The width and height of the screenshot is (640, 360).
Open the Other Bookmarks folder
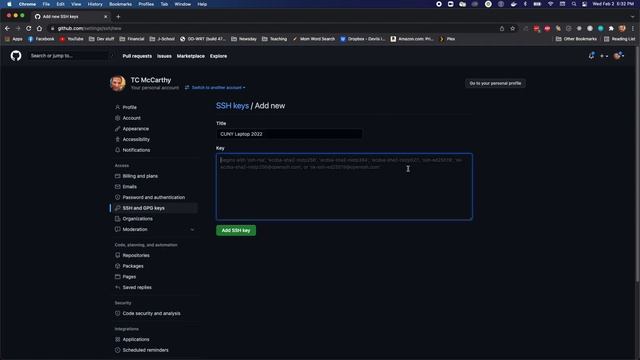pos(576,39)
